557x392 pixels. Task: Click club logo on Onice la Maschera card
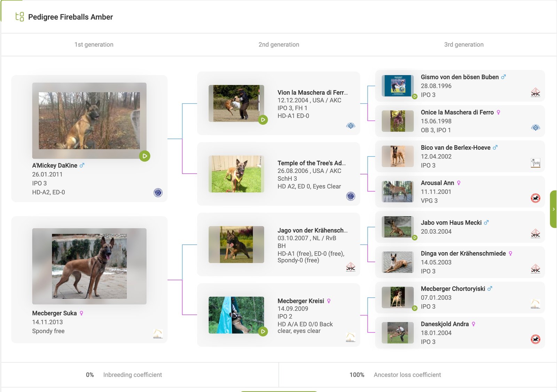[x=535, y=128]
